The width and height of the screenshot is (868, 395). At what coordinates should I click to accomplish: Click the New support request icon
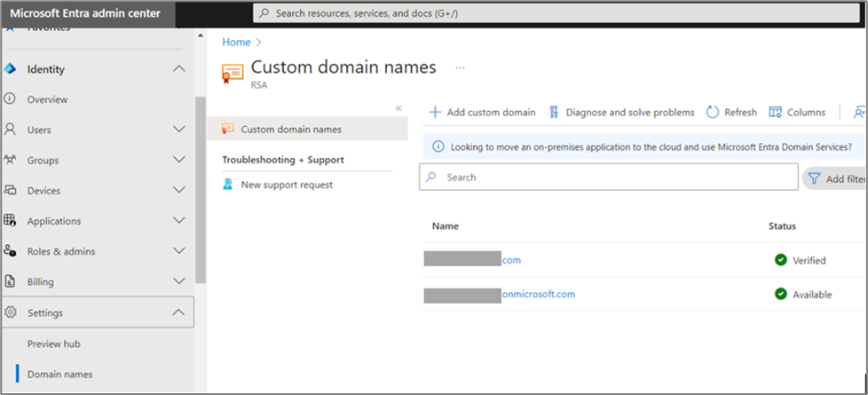(x=228, y=185)
